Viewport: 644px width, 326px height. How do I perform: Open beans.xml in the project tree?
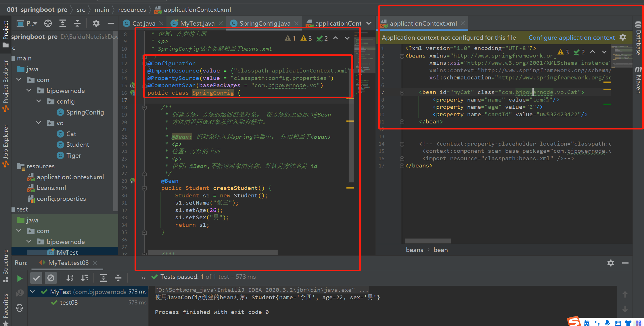click(51, 188)
